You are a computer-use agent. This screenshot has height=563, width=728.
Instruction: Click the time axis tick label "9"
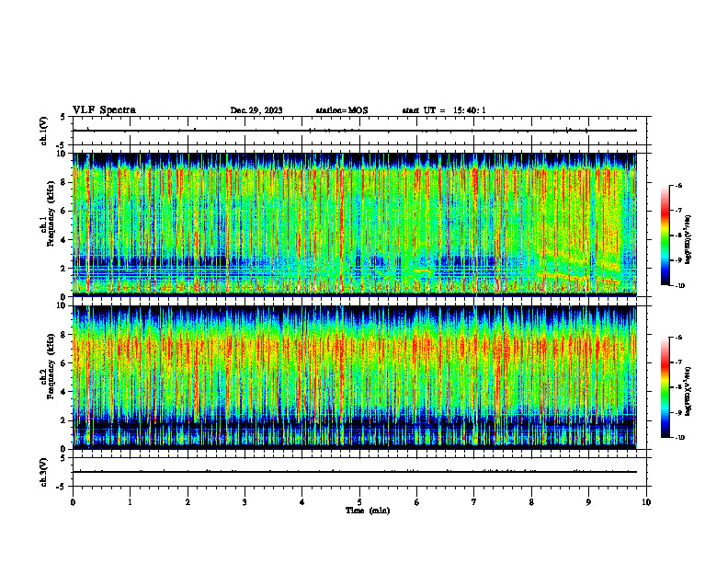(588, 502)
